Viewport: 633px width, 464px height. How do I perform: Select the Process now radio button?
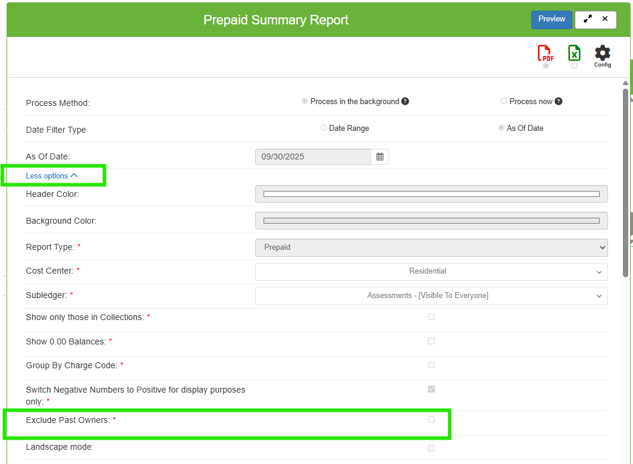pos(503,101)
